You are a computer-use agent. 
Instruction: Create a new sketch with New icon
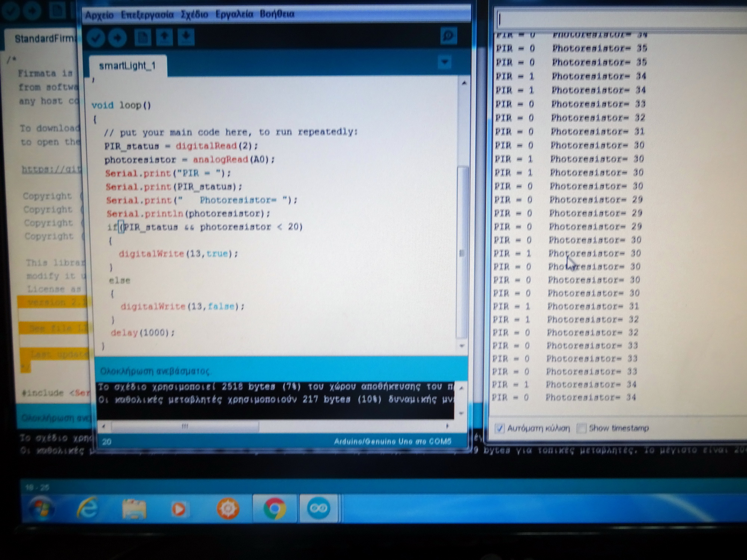[143, 37]
